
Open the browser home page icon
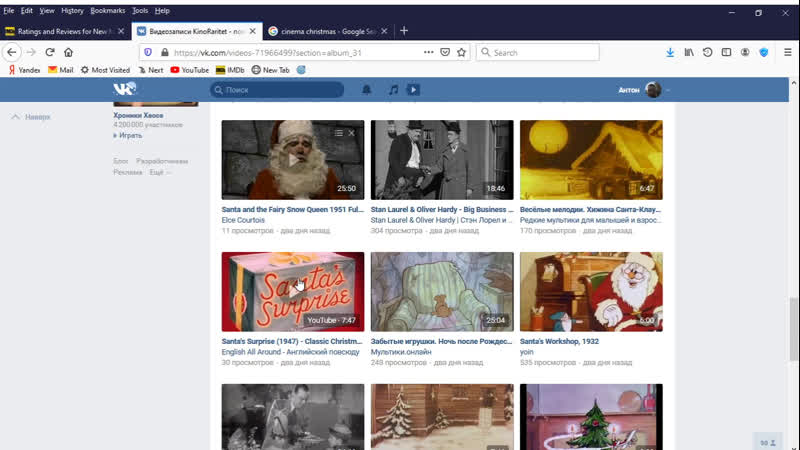[x=68, y=52]
